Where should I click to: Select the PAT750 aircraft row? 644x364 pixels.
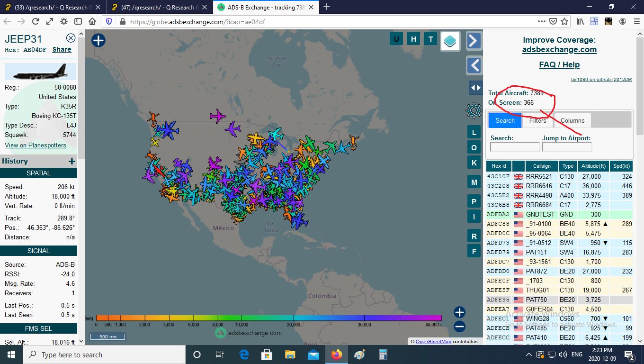(559, 300)
